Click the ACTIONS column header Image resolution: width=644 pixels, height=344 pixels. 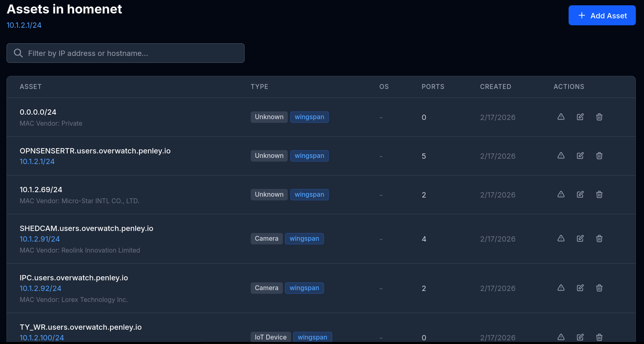[569, 87]
